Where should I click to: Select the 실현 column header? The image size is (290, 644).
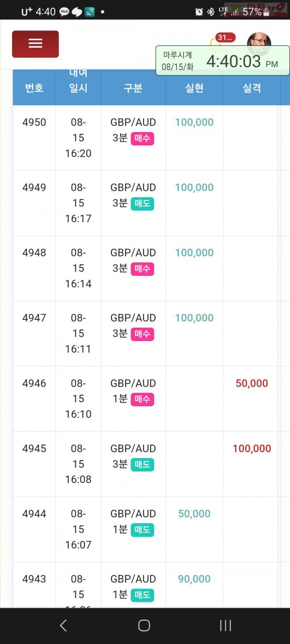(x=194, y=87)
